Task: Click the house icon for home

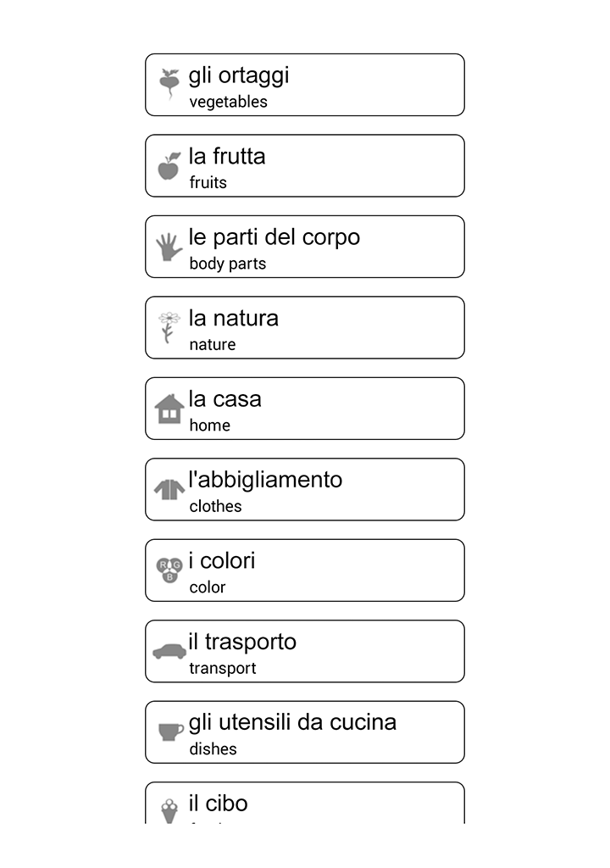Action: [x=169, y=409]
